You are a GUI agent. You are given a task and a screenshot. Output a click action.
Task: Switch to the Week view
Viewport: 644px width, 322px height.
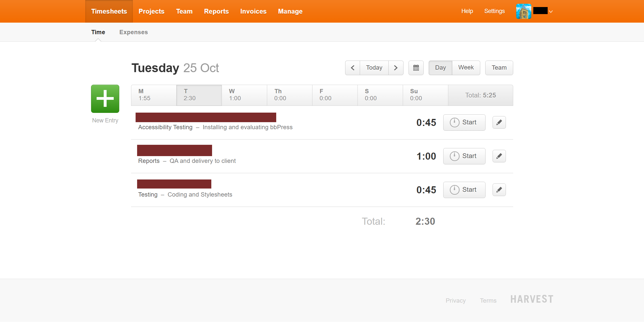pos(466,67)
